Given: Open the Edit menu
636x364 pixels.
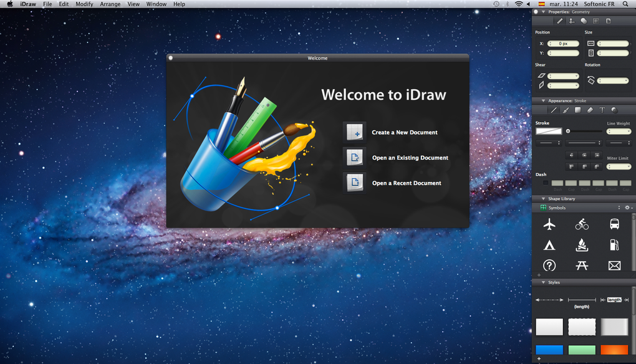Looking at the screenshot, I should (64, 4).
